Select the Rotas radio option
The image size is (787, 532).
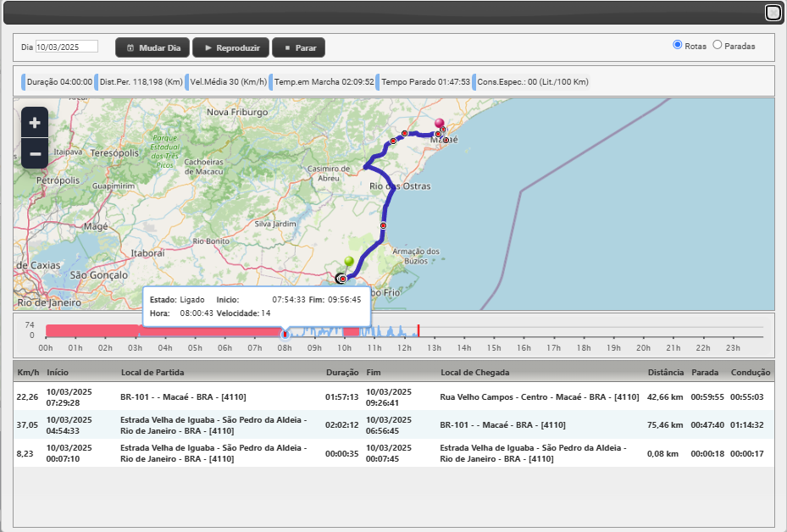point(677,45)
